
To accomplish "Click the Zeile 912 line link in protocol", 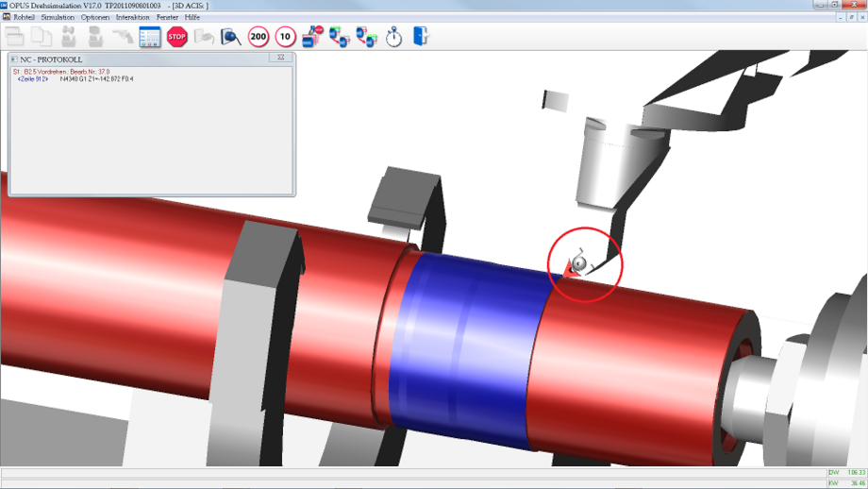I will 33,79.
